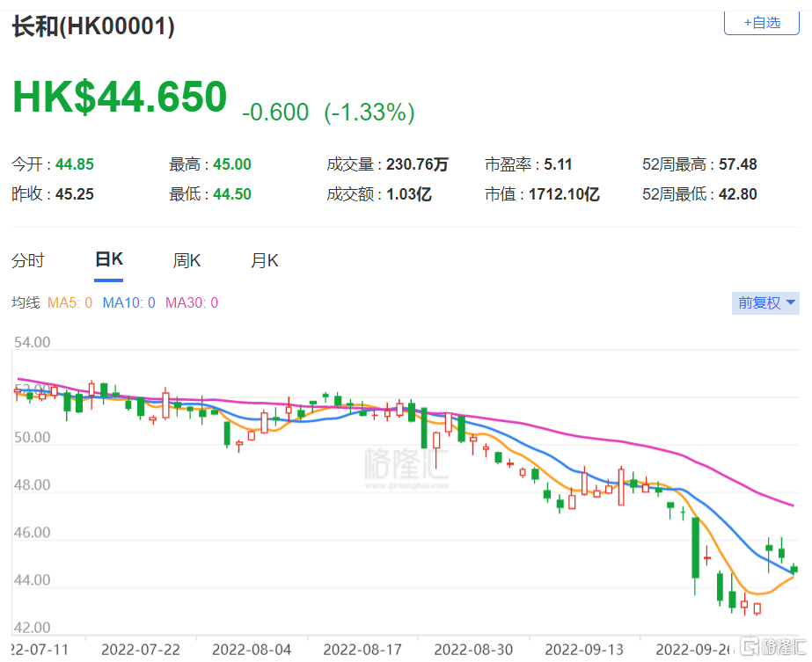Click the 今开 44.85 opening value
Screen dimensions: 812x662
(x=75, y=164)
